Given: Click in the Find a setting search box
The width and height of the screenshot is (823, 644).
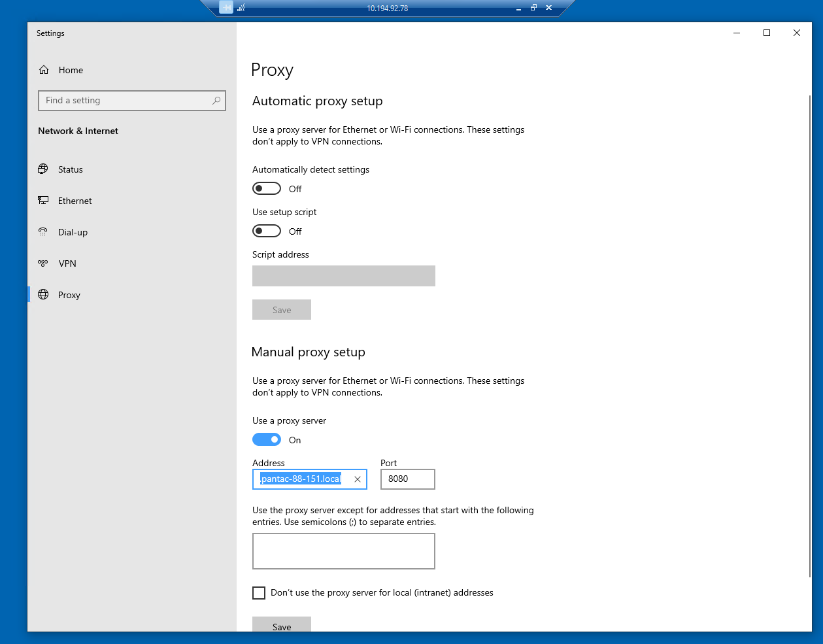Looking at the screenshot, I should coord(132,101).
